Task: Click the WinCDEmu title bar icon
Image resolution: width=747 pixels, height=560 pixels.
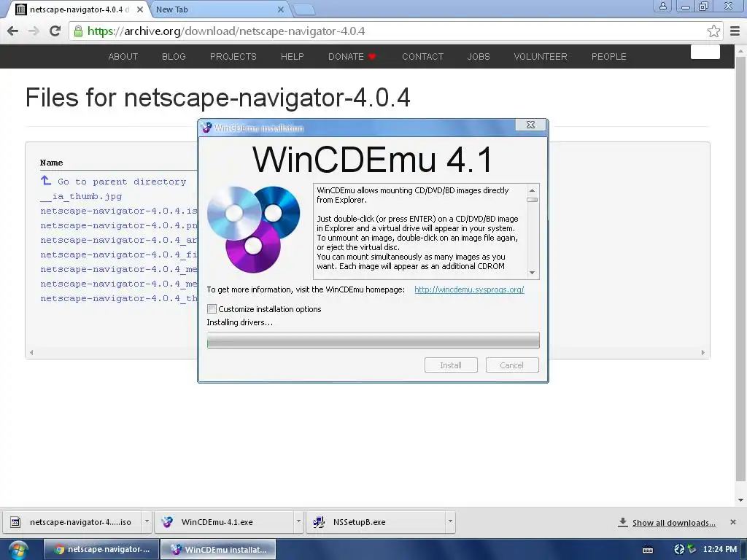Action: [206, 128]
